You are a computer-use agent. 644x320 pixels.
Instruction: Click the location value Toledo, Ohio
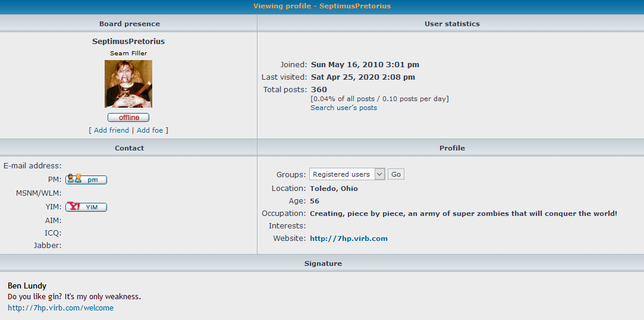[334, 189]
